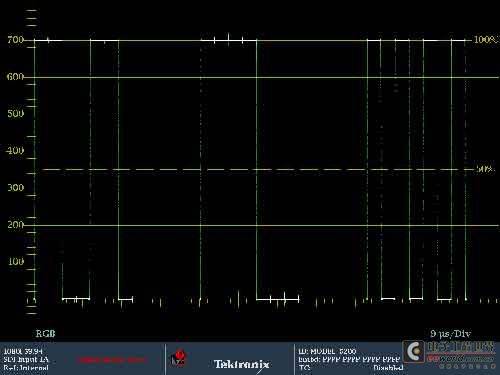
Task: Select the RGB display mode label
Action: (x=45, y=333)
